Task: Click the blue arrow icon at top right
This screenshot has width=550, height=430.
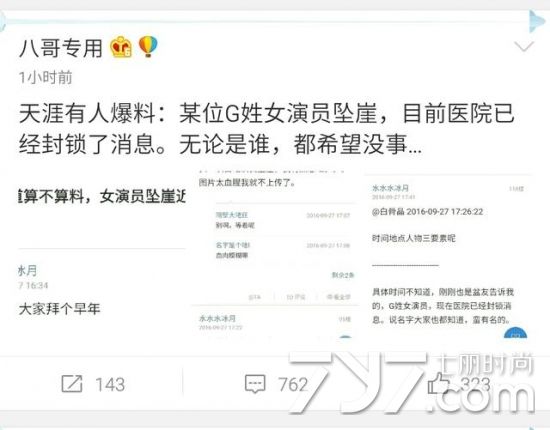Action: click(537, 21)
